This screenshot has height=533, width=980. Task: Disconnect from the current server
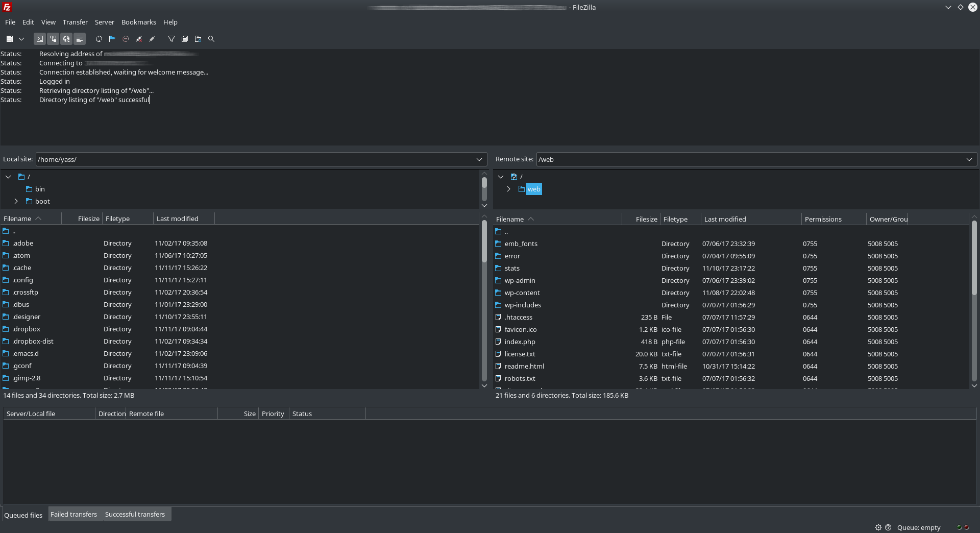[139, 39]
